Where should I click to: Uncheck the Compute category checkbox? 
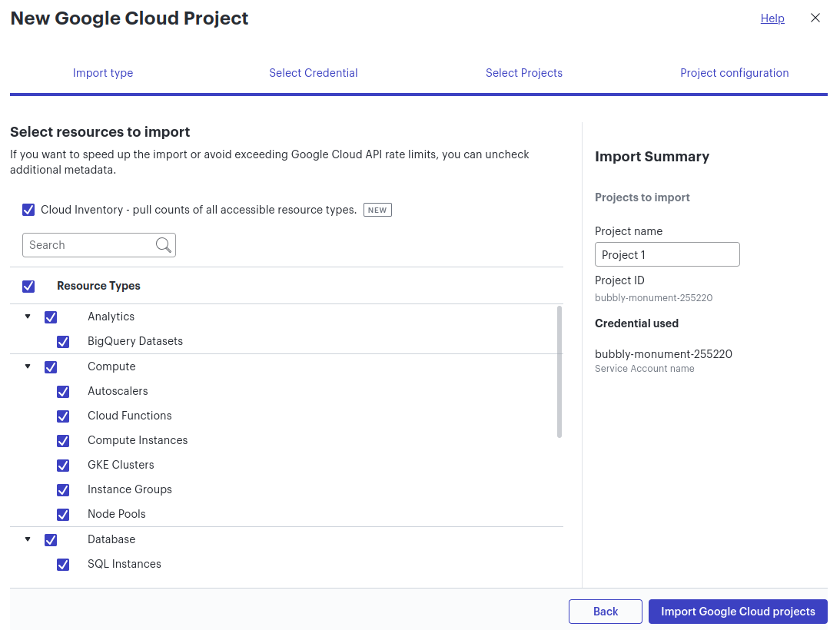51,367
